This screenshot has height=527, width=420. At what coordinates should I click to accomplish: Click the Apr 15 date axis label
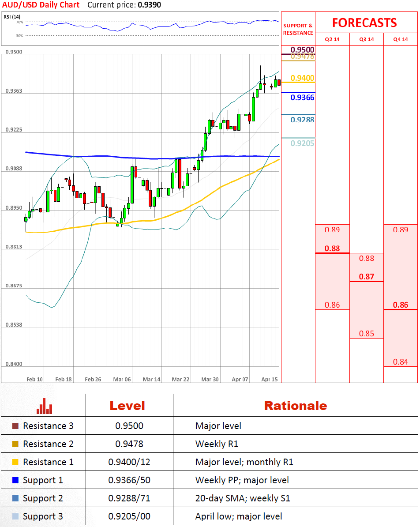point(270,380)
